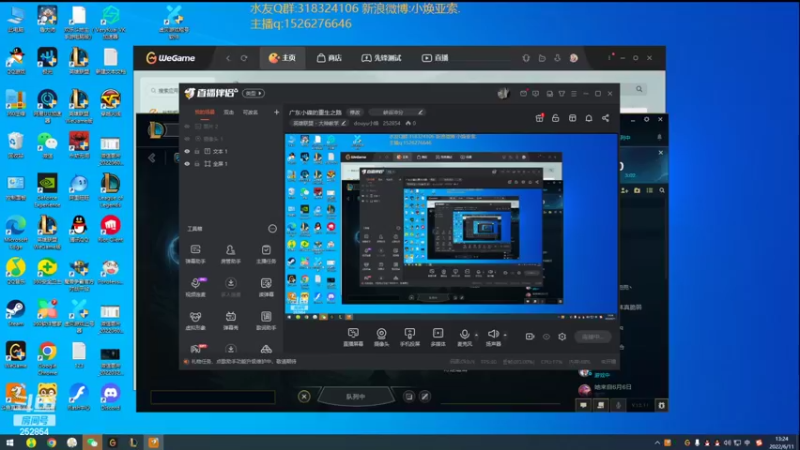This screenshot has width=800, height=450.
Task: Toggle lock on 文本 1 source
Action: pos(197,152)
